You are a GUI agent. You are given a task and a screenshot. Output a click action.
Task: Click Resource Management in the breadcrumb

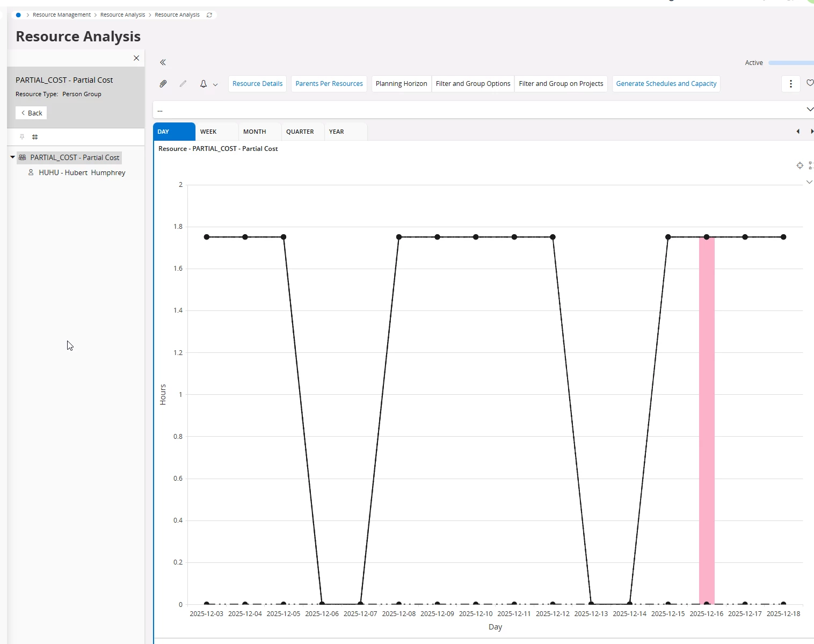coord(61,15)
